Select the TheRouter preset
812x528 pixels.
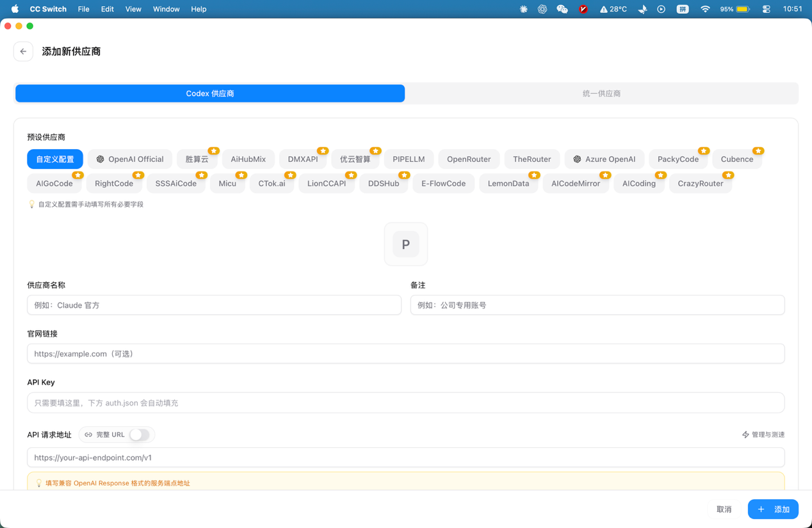532,159
